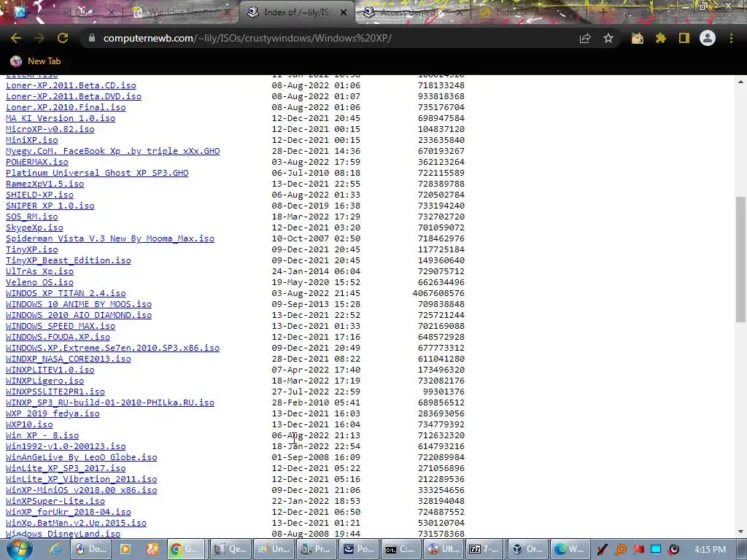Screen dimensions: 747x560
Task: Click the date 10-Oct-2007 02:50
Action: [x=316, y=238]
